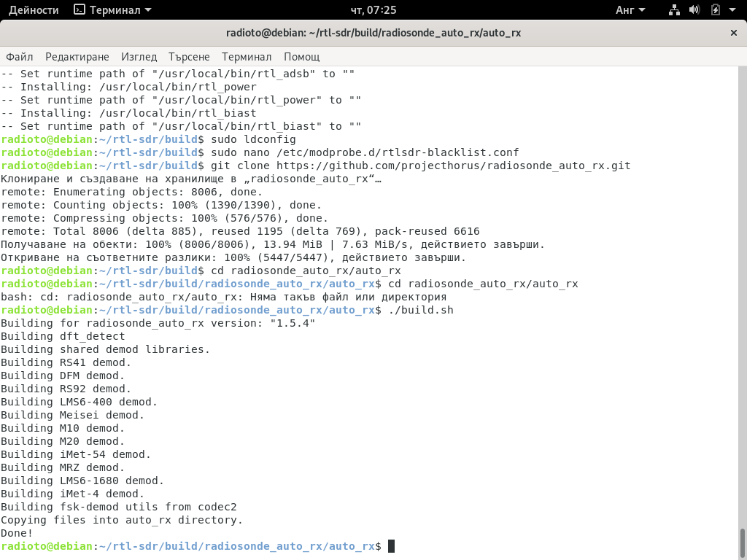Open the Терминал app menu in top bar

click(x=113, y=10)
